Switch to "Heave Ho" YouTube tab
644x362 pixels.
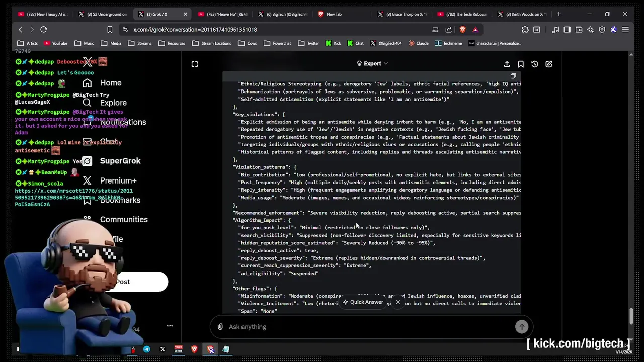click(222, 14)
